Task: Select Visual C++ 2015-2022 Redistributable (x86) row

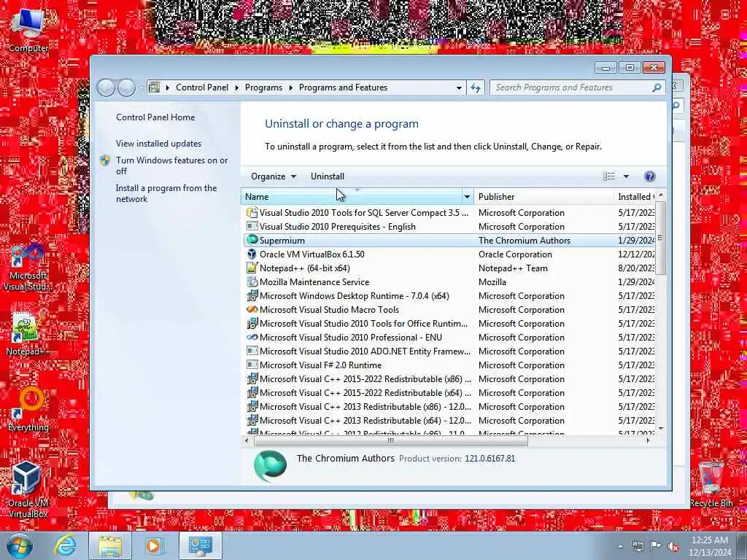Action: (x=365, y=379)
